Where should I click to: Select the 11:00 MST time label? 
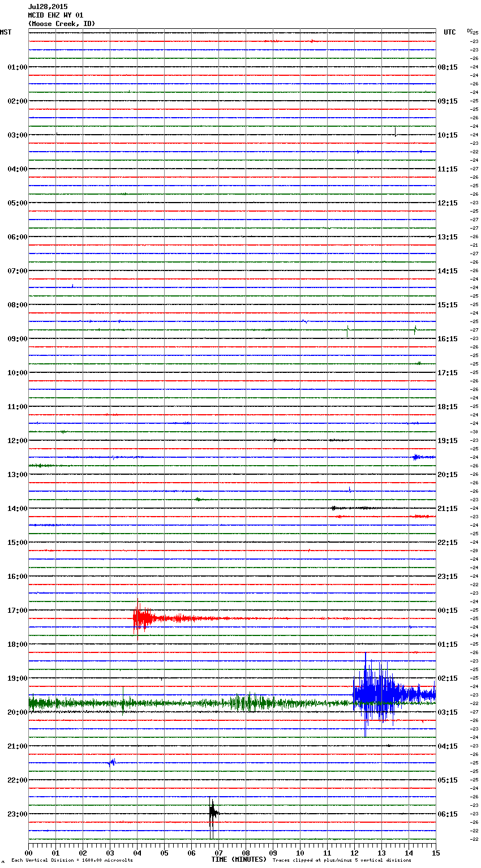point(17,406)
